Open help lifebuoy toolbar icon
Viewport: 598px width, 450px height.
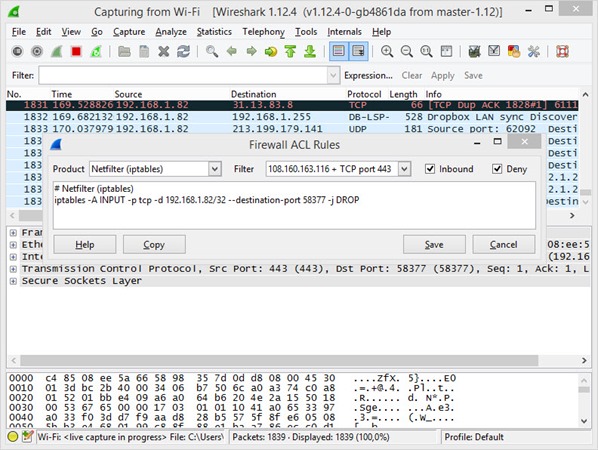[x=562, y=51]
